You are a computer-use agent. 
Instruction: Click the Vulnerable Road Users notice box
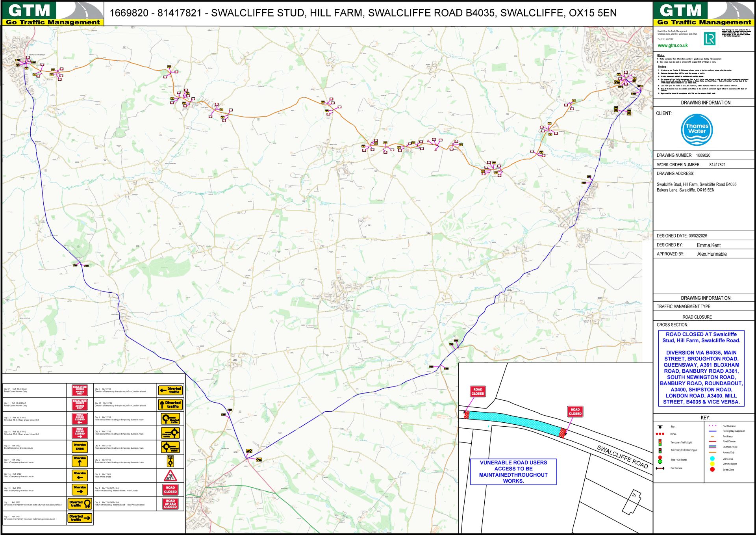513,472
